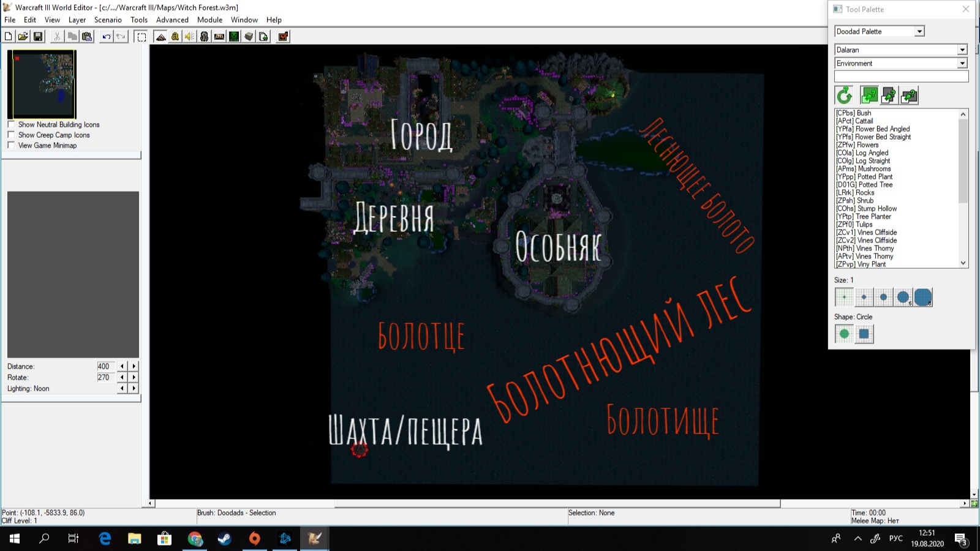Choose the circle brush shape
The image size is (980, 551).
(x=844, y=334)
